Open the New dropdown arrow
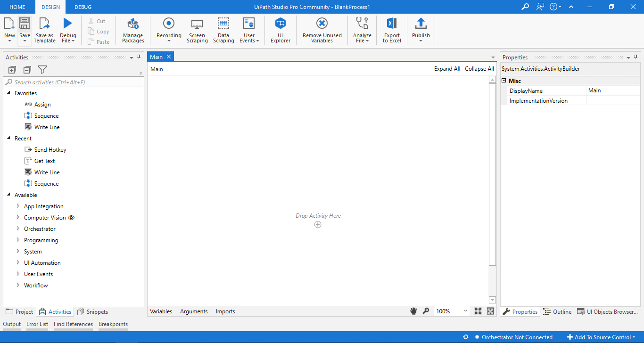The image size is (644, 343). coord(9,41)
